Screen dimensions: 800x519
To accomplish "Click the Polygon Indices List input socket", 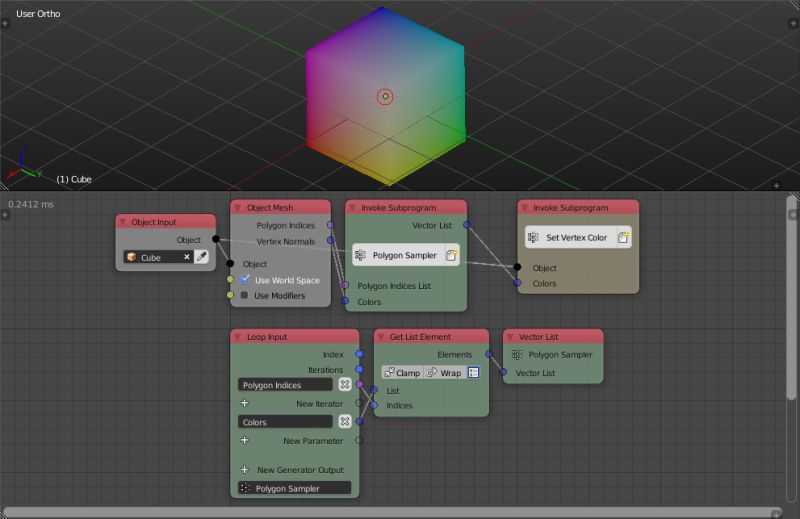I will pos(345,285).
